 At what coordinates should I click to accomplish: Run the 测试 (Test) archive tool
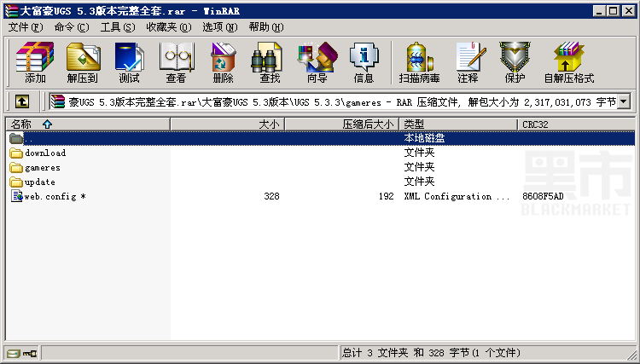[x=130, y=62]
